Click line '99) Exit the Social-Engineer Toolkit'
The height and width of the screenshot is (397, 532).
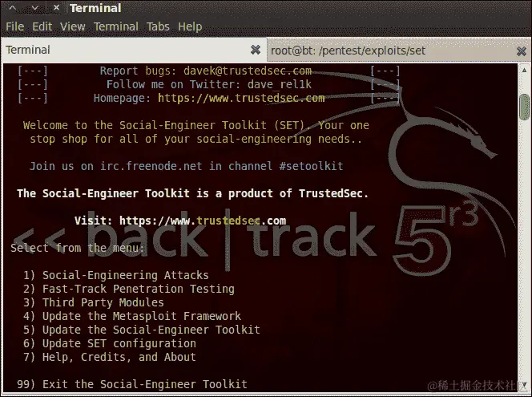point(132,384)
